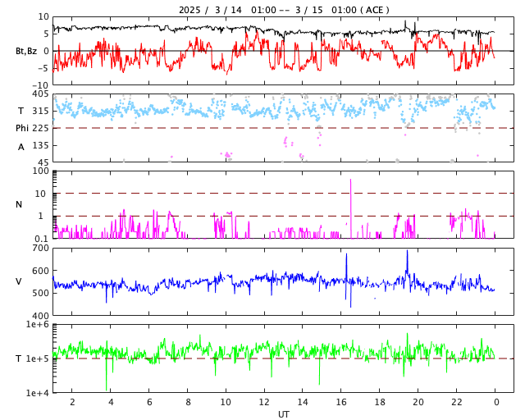
Task: Click the '12' hour tick on UT axis
Action: click(264, 402)
